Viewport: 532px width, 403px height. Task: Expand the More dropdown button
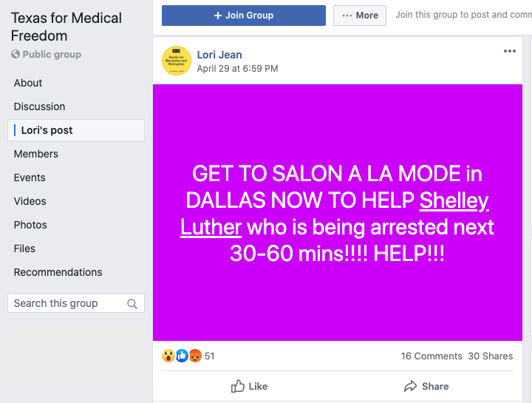point(360,16)
